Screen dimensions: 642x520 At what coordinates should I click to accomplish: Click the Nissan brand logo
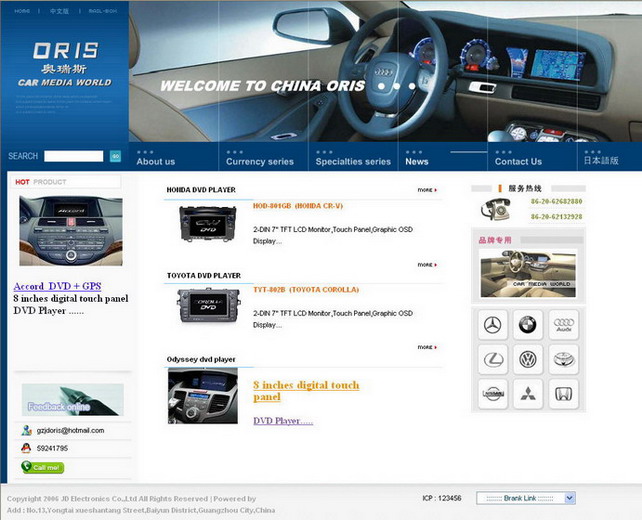pyautogui.click(x=493, y=394)
